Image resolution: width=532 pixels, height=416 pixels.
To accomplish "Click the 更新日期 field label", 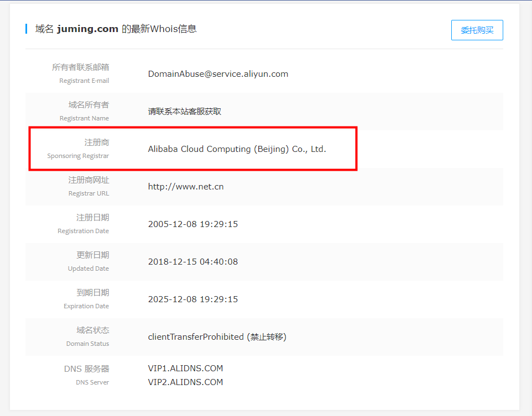I will (92, 255).
